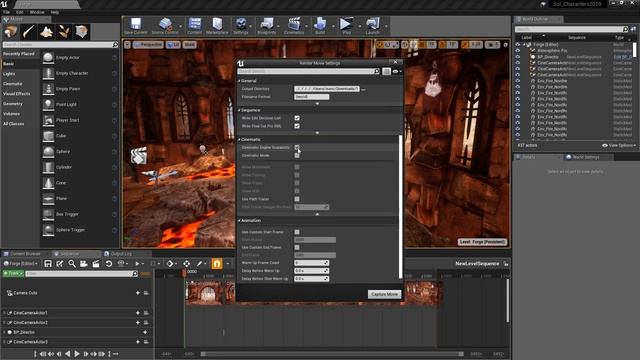Switch to the Content Browser tab
The height and width of the screenshot is (360, 640).
(x=25, y=254)
